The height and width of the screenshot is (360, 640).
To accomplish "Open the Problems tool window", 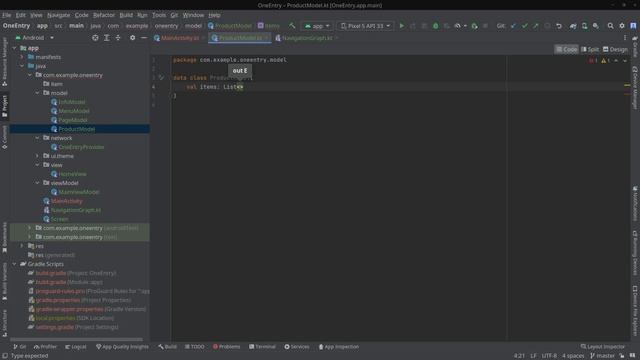I will click(x=226, y=347).
